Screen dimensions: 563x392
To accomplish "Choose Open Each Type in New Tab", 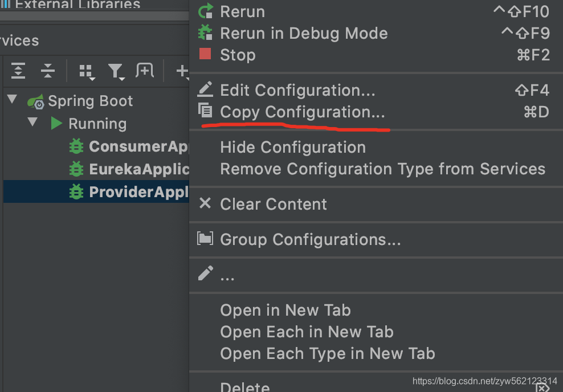I will point(376,353).
